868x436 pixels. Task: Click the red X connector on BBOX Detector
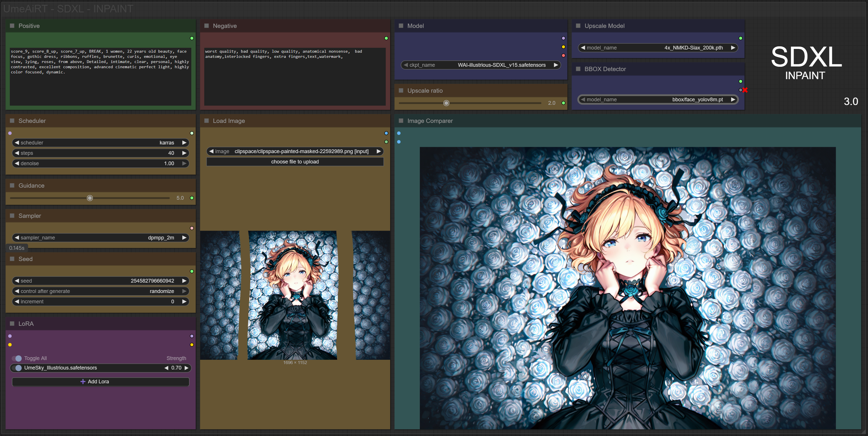pos(745,90)
